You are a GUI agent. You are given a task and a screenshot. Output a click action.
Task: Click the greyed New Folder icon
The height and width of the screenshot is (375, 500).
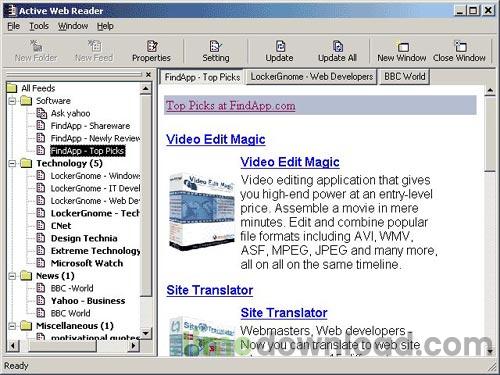(x=36, y=46)
